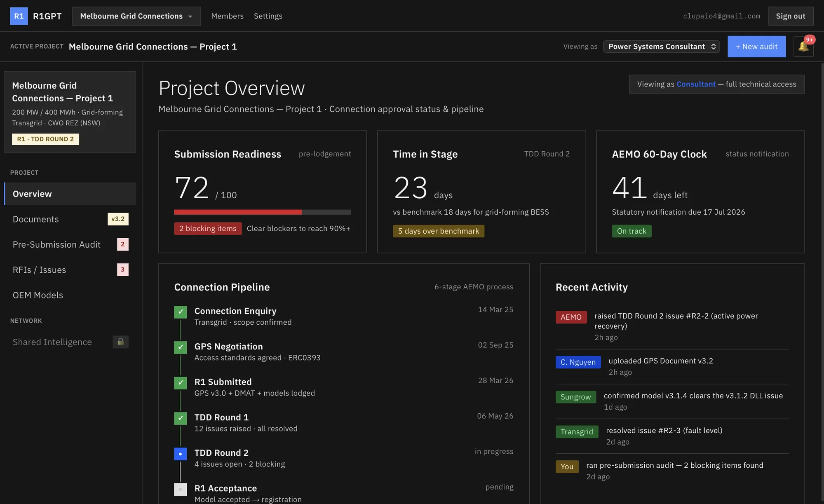Click the C. Nguyen activity tag
This screenshot has height=504, width=824.
point(578,362)
